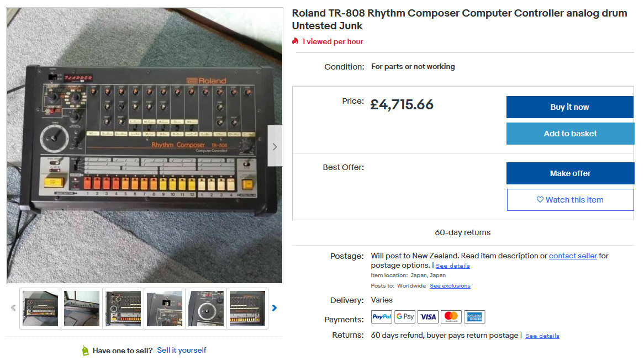Image resolution: width=644 pixels, height=361 pixels.
Task: Click the Visa card icon
Action: [428, 317]
